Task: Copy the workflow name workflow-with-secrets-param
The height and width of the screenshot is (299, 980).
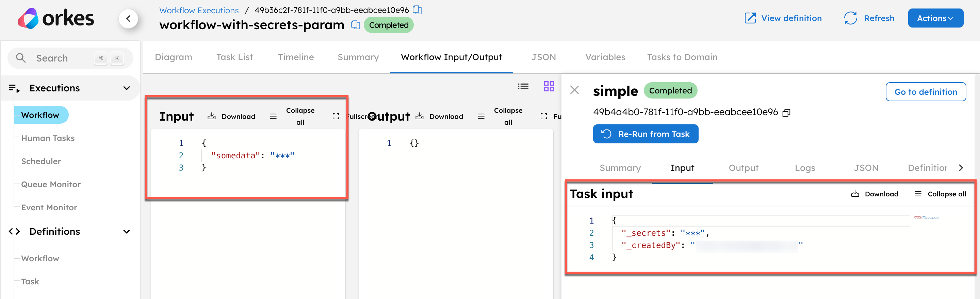Action: (355, 25)
